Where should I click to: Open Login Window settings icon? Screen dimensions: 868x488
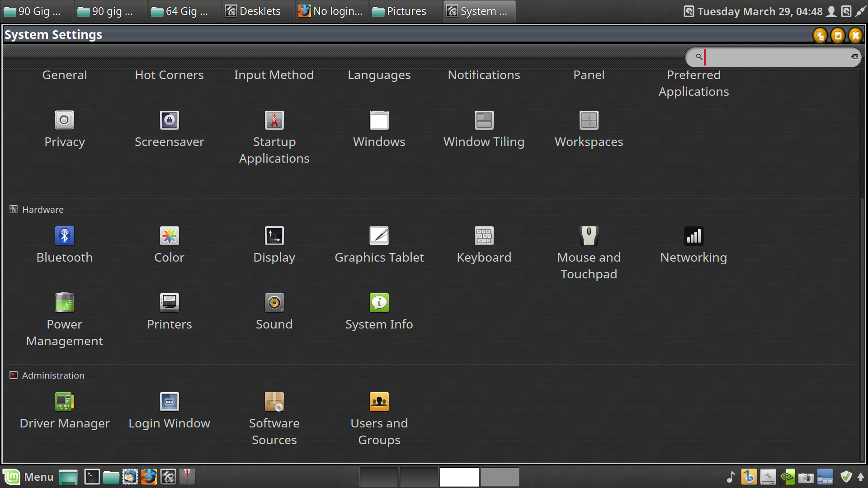(170, 402)
